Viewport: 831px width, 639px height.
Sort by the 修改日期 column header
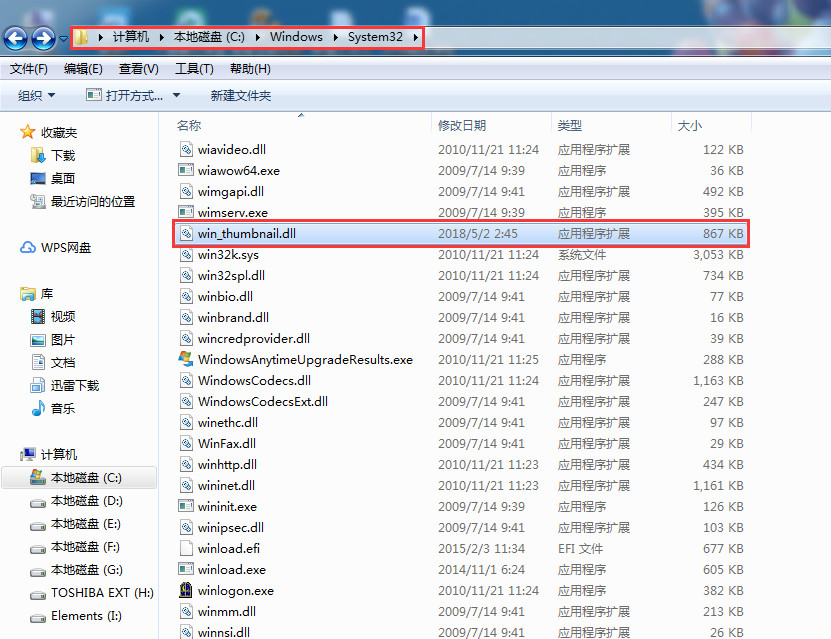coord(462,126)
